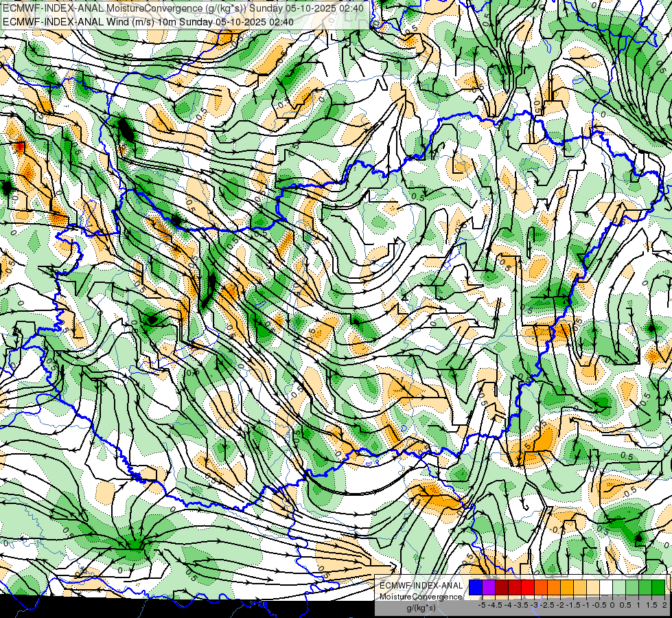This screenshot has height=618, width=672.
Task: Pick the palest green legend swatch
Action: 619,588
